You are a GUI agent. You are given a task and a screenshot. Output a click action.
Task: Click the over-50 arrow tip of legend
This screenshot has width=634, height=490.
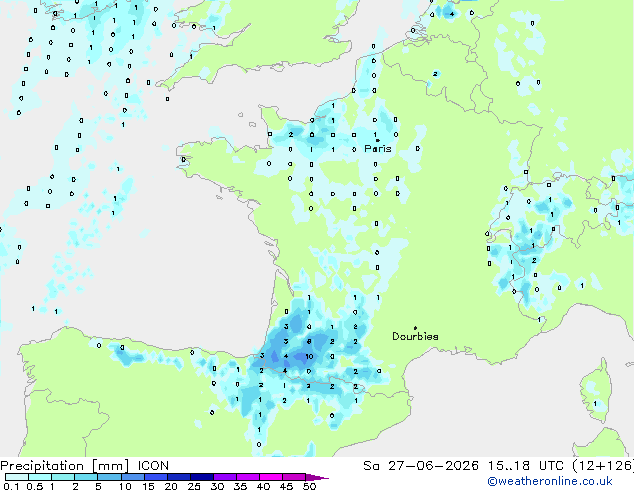click(317, 477)
